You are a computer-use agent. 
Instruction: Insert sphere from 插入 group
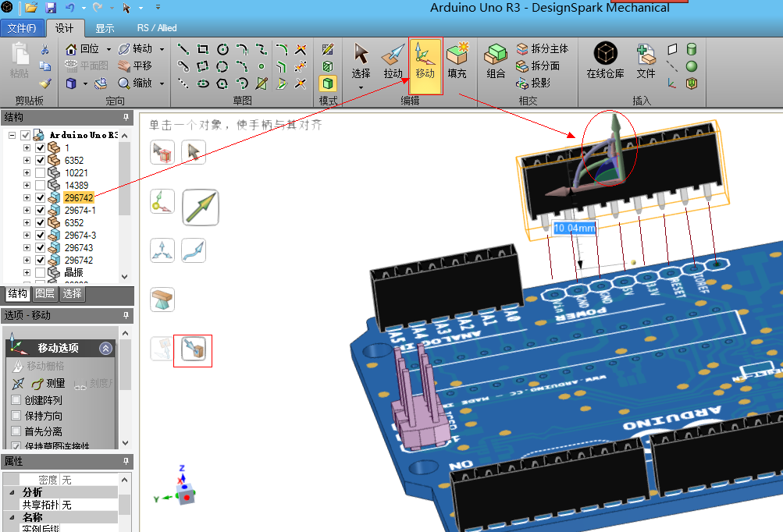(692, 66)
